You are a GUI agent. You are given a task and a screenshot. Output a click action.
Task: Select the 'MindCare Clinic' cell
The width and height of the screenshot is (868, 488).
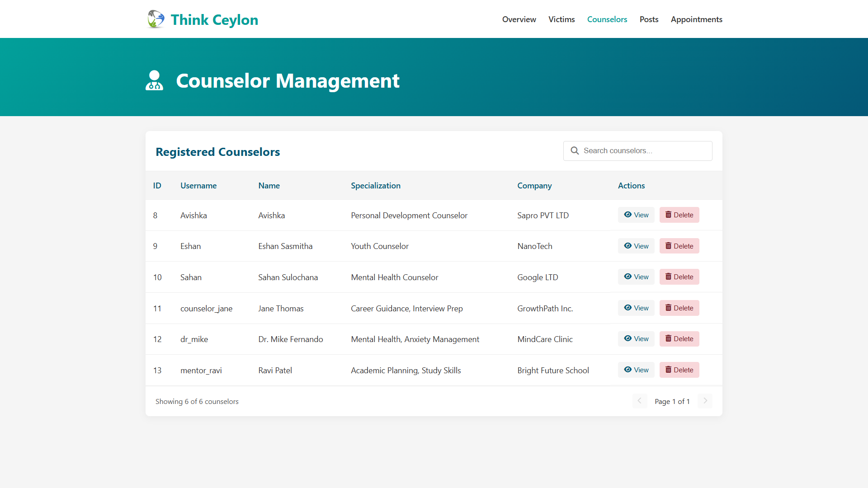[x=545, y=339]
